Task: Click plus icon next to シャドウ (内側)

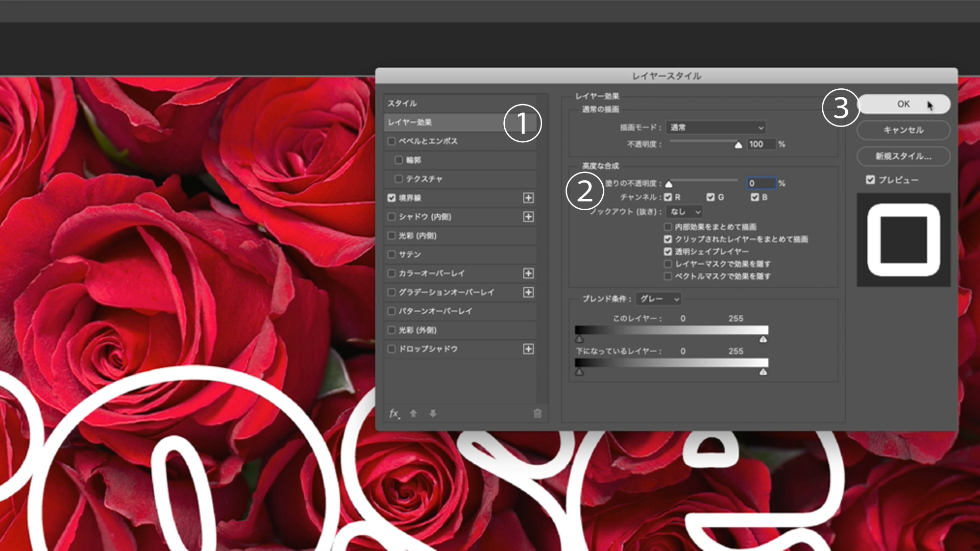Action: coord(528,217)
